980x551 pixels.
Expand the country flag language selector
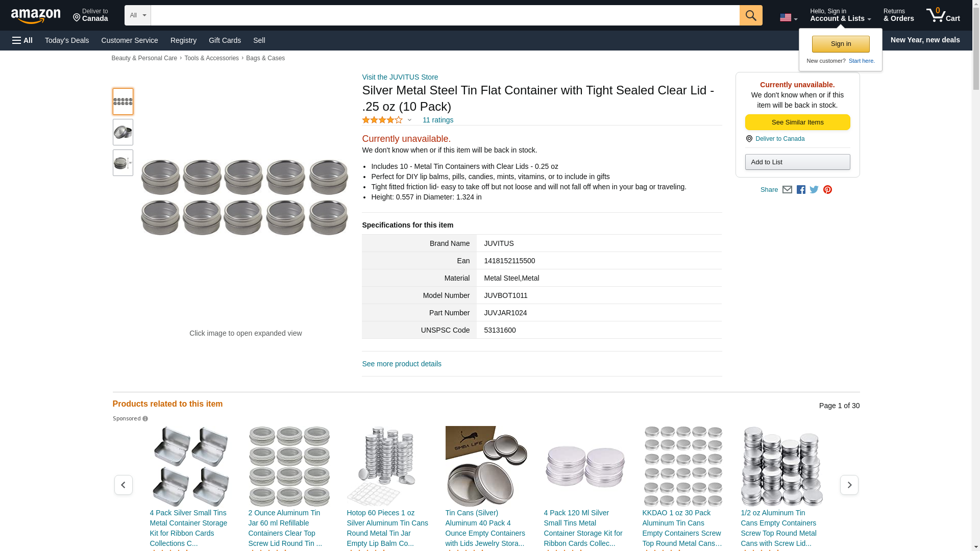(788, 18)
